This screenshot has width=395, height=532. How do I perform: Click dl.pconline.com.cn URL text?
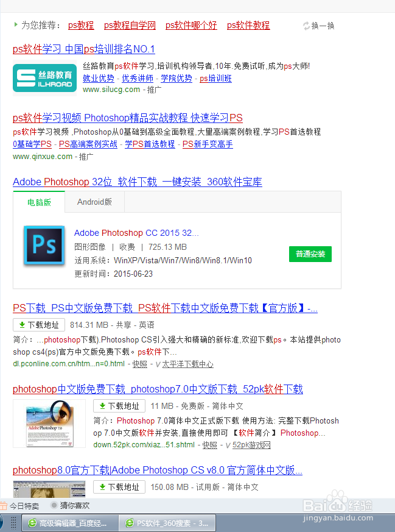69,364
